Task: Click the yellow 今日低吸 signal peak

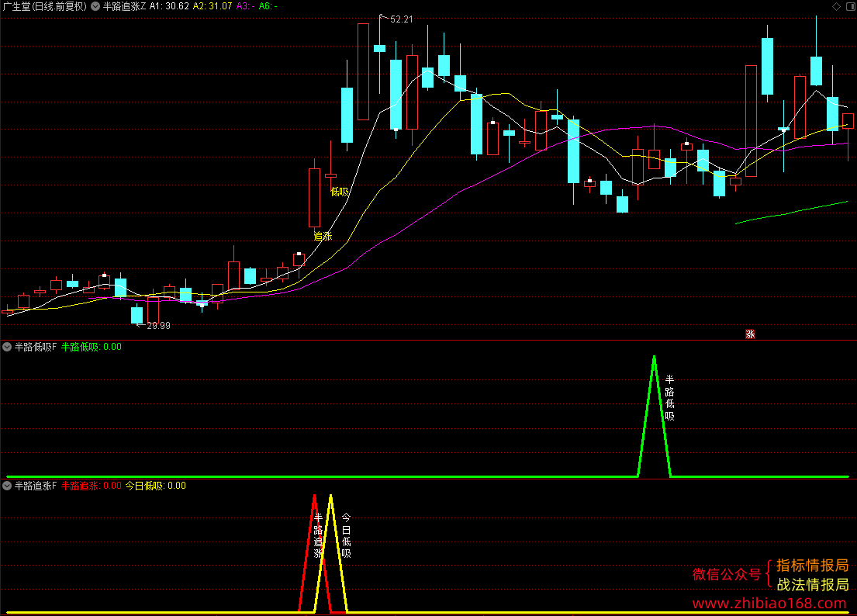Action: coord(330,552)
